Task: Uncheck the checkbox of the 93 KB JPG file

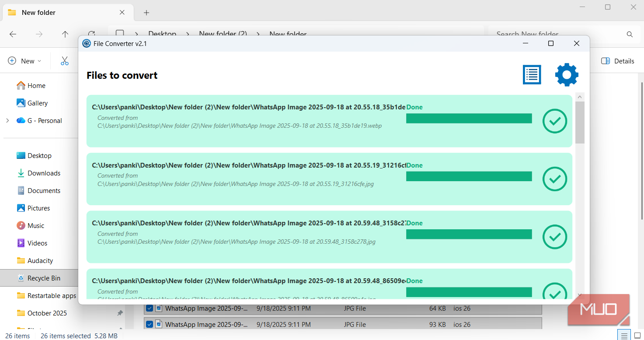Action: [150, 324]
